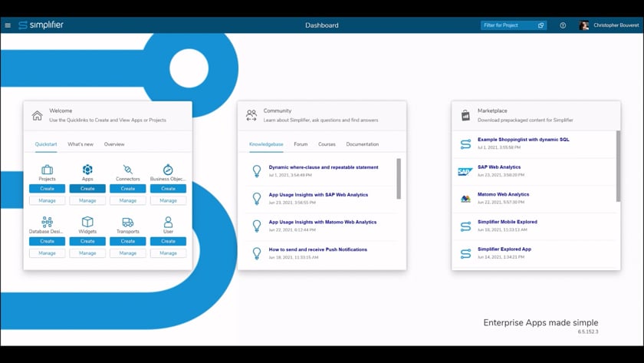Switch to the Overview tab
644x363 pixels.
tap(114, 144)
